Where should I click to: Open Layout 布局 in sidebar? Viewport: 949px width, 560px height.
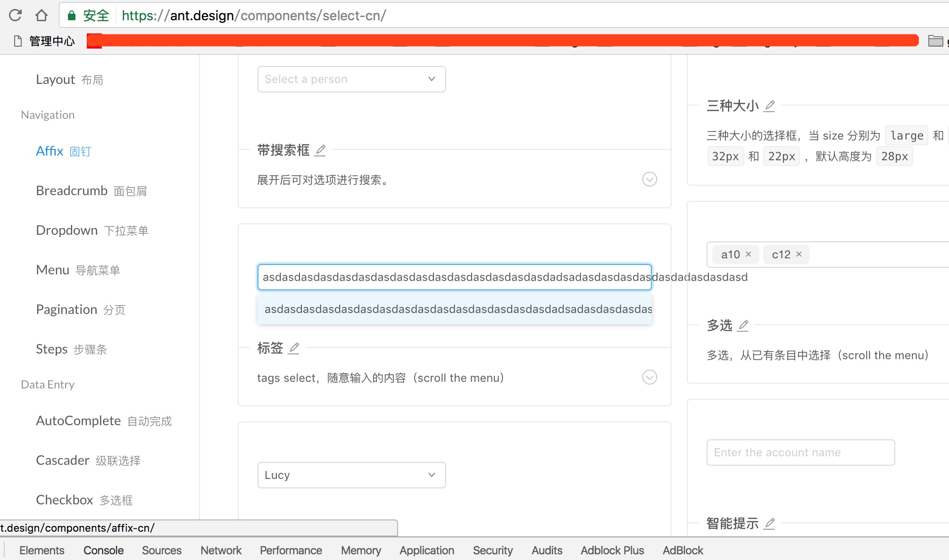[x=70, y=80]
